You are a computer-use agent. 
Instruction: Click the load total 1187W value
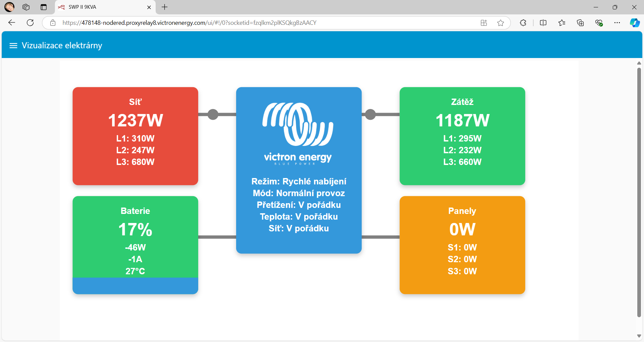(462, 121)
